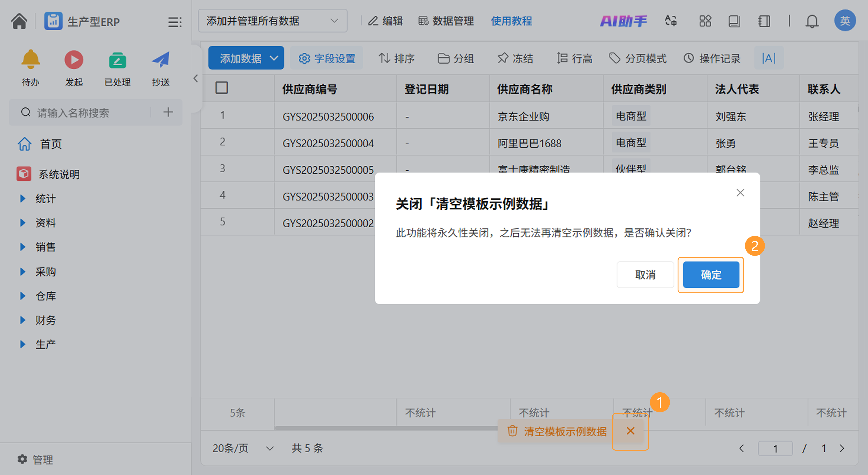Toggle the sidebar menu list icon
Screen dimensions: 868x475
[175, 22]
